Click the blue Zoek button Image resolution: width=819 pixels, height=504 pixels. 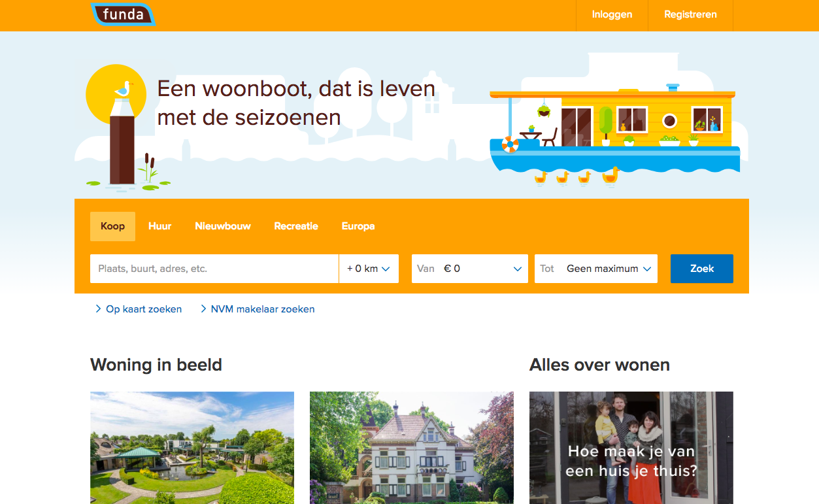pyautogui.click(x=702, y=269)
